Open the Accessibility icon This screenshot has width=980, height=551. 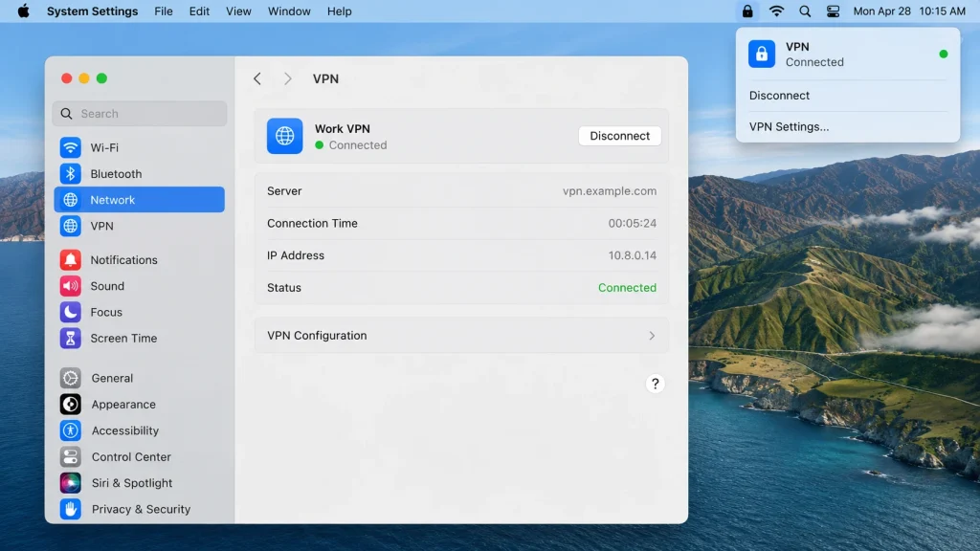pyautogui.click(x=71, y=430)
